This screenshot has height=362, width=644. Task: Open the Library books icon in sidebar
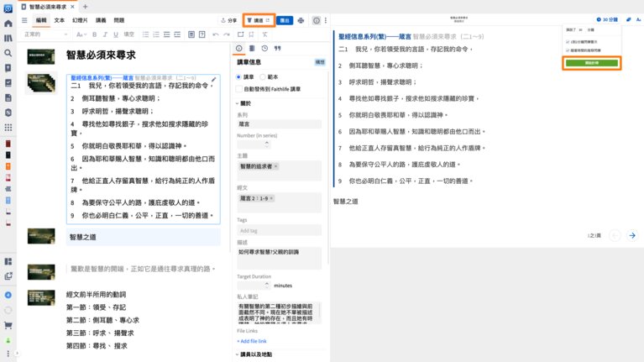point(8,38)
